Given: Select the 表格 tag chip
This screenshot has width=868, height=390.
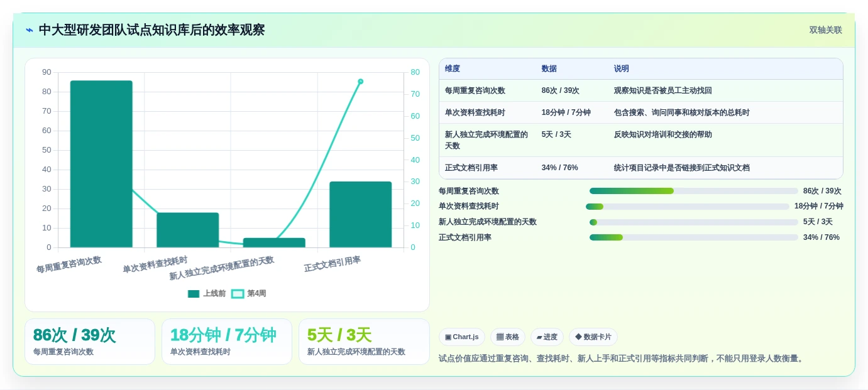Looking at the screenshot, I should coord(508,337).
